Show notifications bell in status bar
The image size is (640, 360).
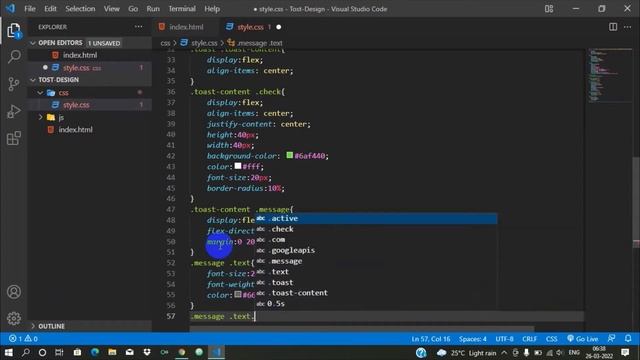coord(628,339)
